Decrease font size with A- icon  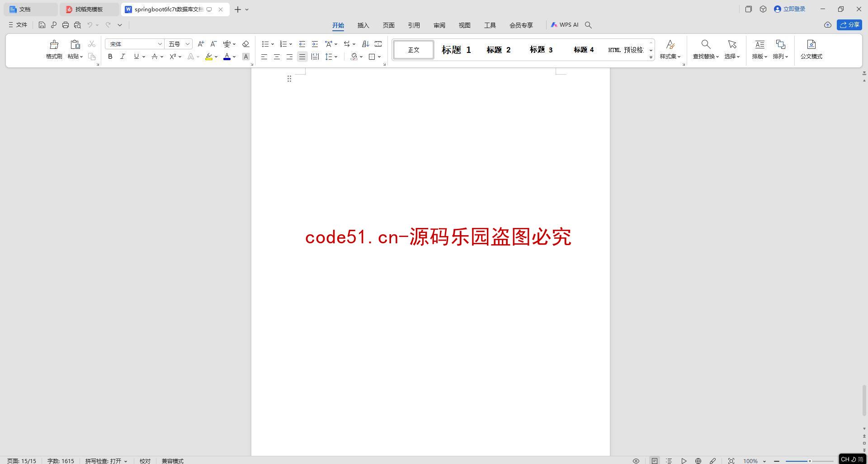click(x=213, y=44)
